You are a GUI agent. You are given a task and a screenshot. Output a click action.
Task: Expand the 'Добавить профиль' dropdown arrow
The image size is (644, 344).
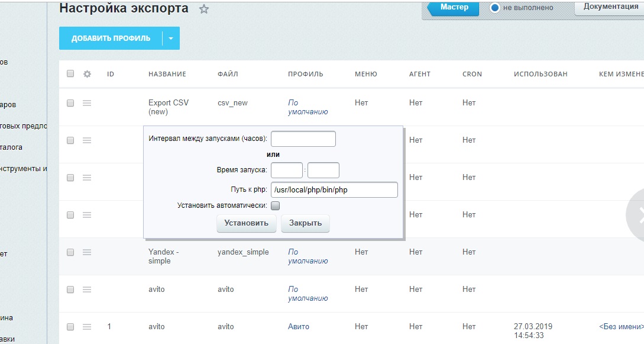coord(171,38)
